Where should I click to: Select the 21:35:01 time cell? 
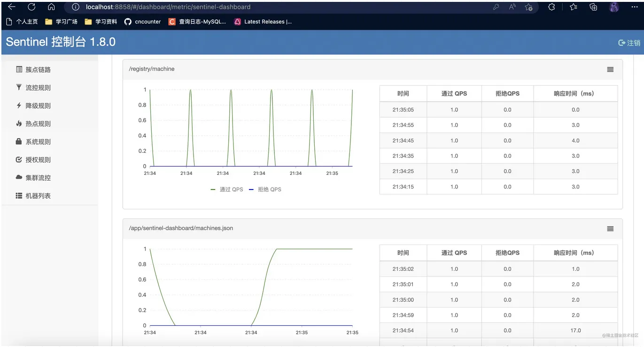point(403,284)
